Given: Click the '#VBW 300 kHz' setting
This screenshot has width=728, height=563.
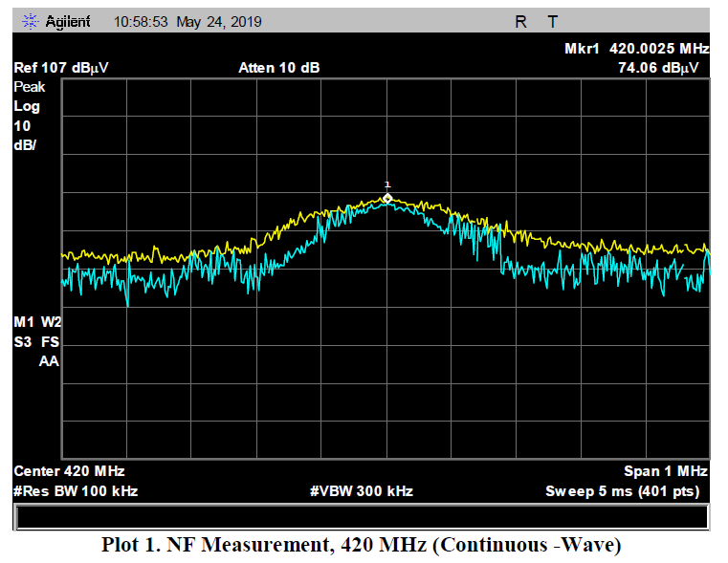Looking at the screenshot, I should coord(362,491).
